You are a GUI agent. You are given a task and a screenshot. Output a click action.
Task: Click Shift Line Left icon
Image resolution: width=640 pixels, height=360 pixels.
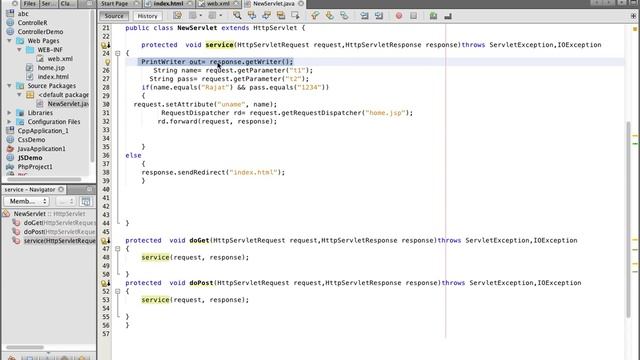364,16
